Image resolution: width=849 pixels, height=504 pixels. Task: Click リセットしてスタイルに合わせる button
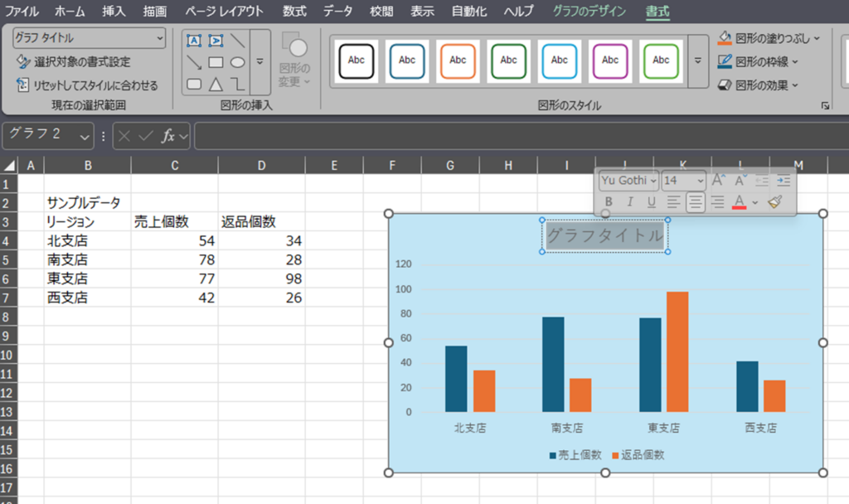[x=87, y=85]
